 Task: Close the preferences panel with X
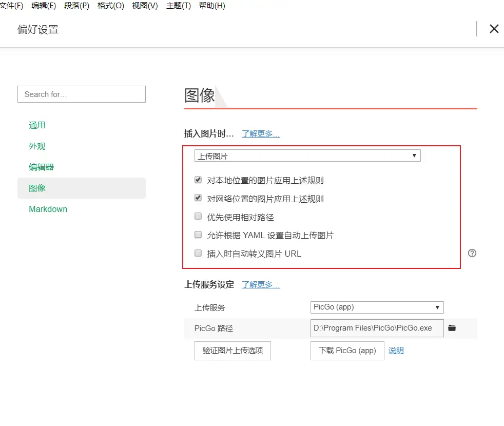click(494, 29)
